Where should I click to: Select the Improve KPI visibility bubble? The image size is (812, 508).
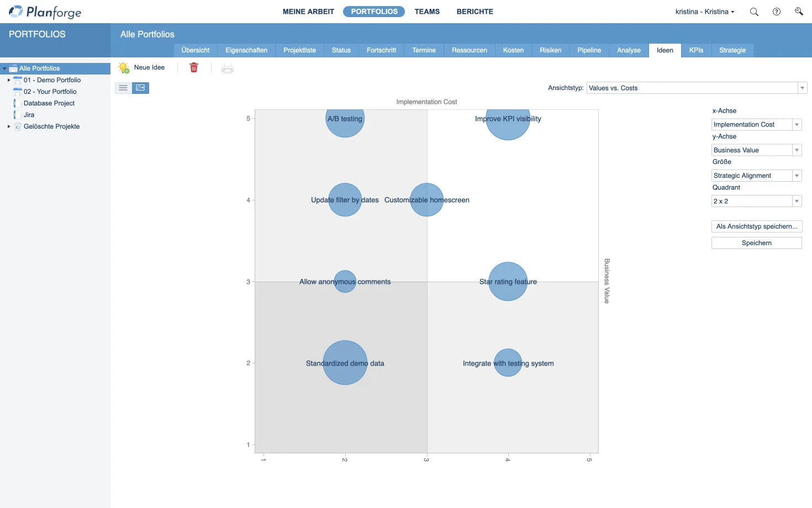(x=508, y=121)
